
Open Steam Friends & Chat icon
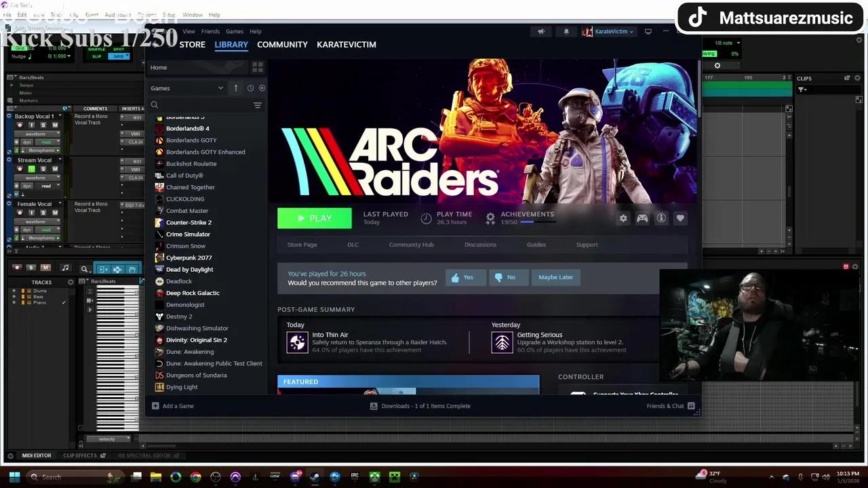coord(691,406)
